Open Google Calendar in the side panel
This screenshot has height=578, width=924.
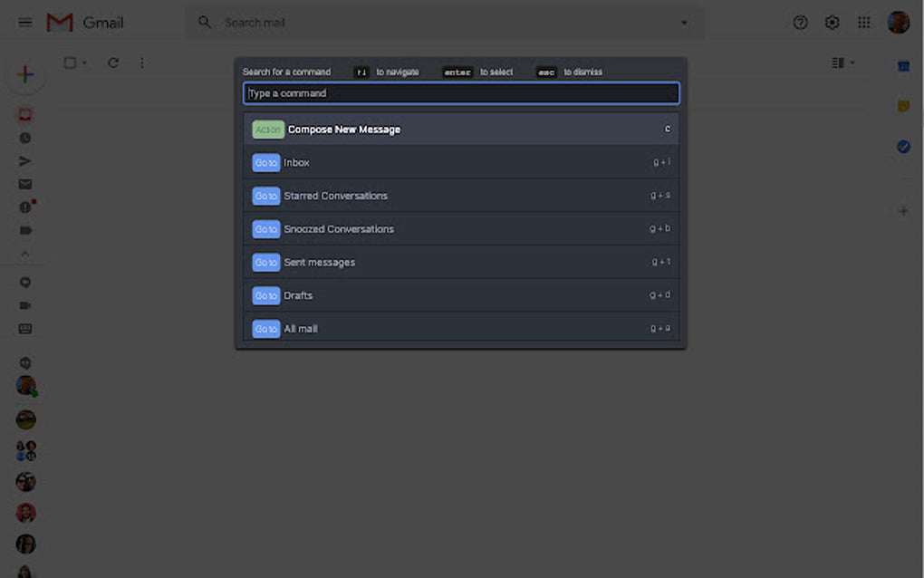click(903, 65)
